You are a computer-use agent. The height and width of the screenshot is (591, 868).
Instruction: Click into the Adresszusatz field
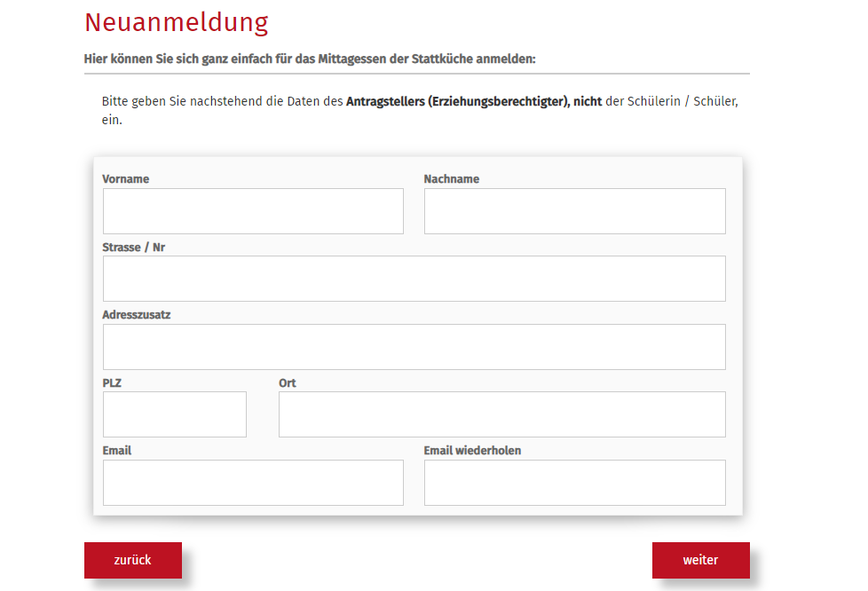[x=414, y=347]
